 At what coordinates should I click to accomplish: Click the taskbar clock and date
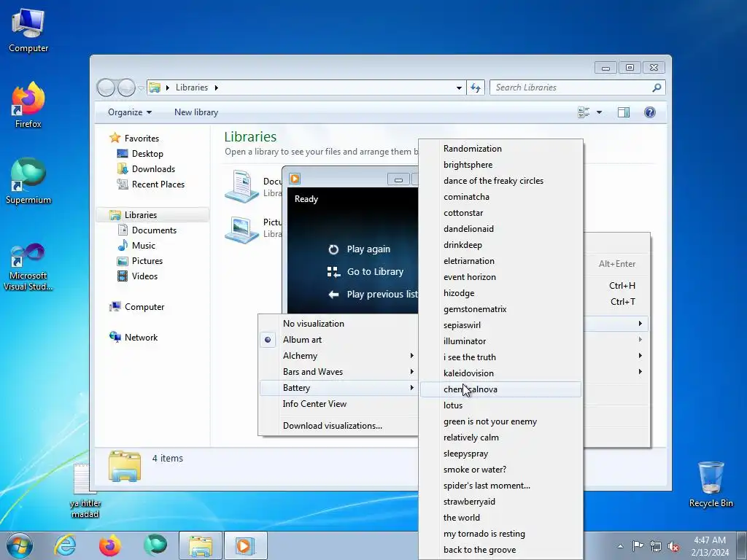coord(710,546)
